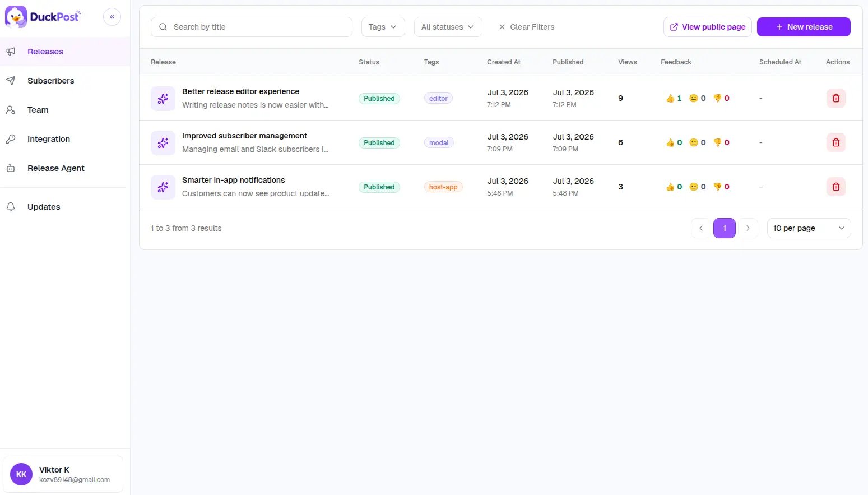Click Published status of Smarter in-app notifications row

(x=379, y=187)
